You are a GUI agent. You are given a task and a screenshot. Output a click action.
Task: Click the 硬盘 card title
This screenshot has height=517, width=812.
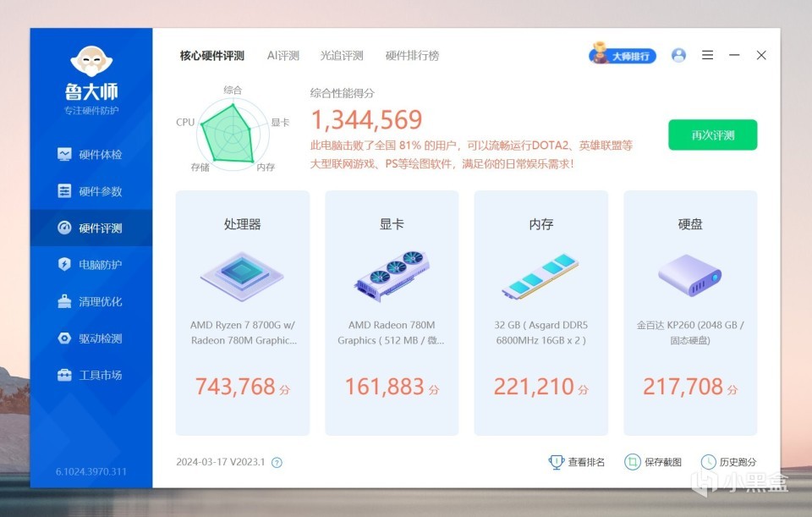pyautogui.click(x=690, y=224)
